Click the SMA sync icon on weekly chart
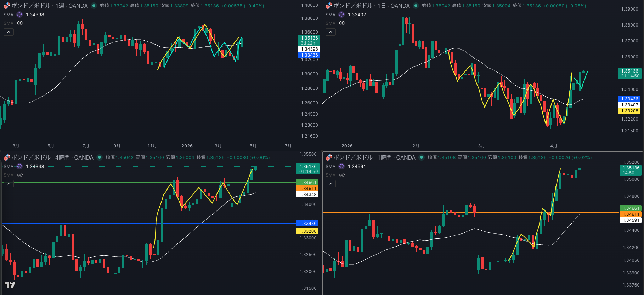The image size is (644, 295). coord(19,15)
